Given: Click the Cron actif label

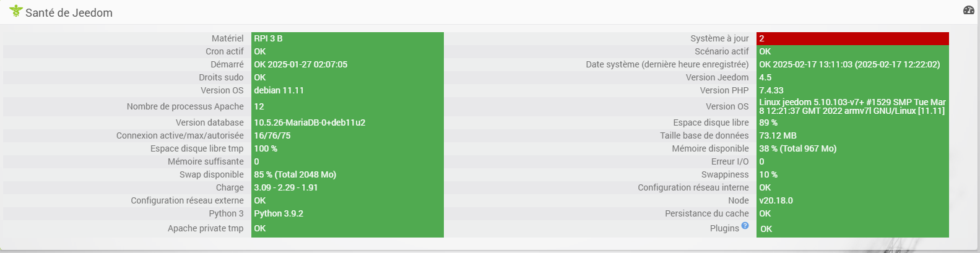Looking at the screenshot, I should click(225, 51).
